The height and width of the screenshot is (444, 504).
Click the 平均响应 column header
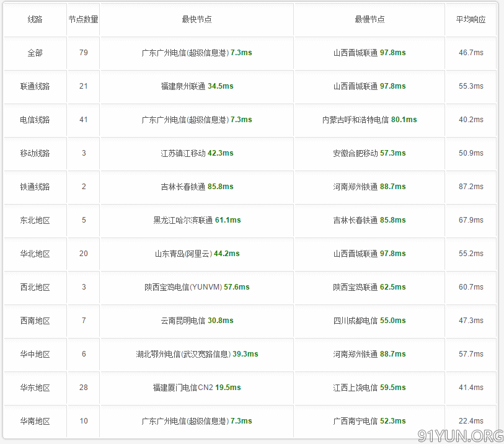(x=471, y=20)
